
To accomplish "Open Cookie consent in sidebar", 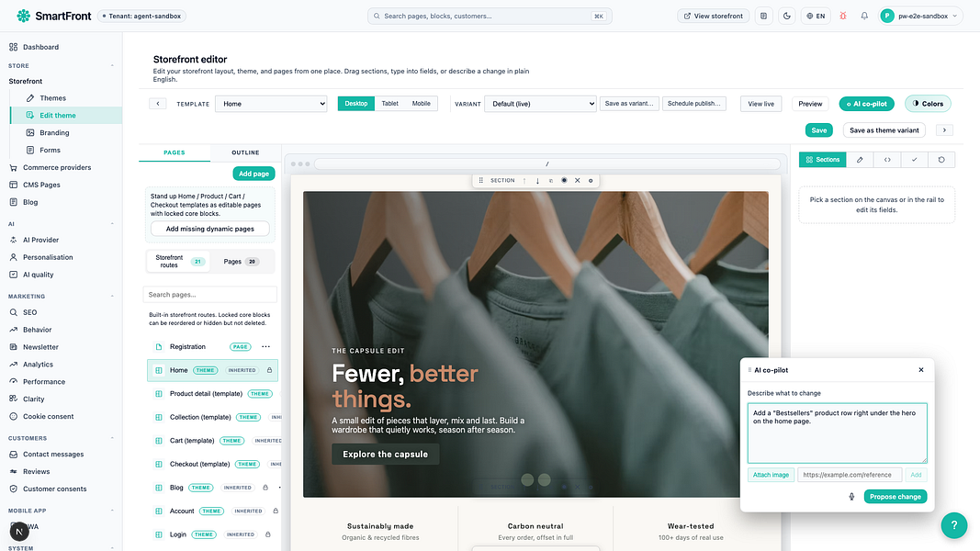I will 48,417.
